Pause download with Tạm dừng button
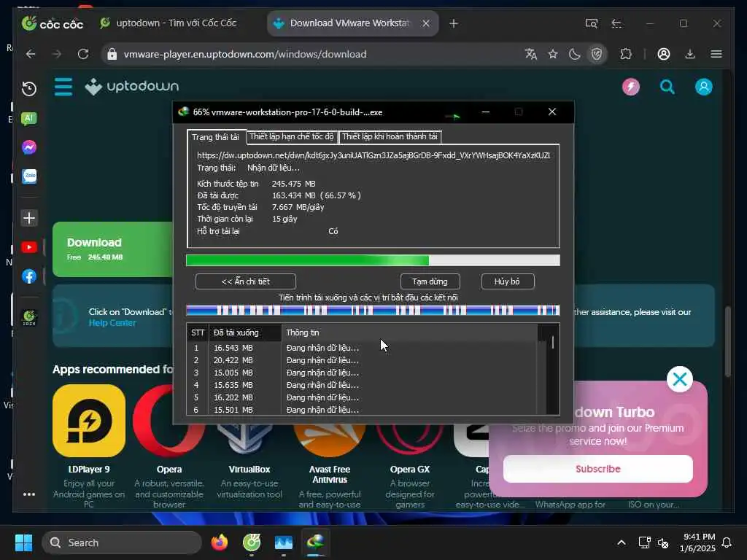 point(430,281)
